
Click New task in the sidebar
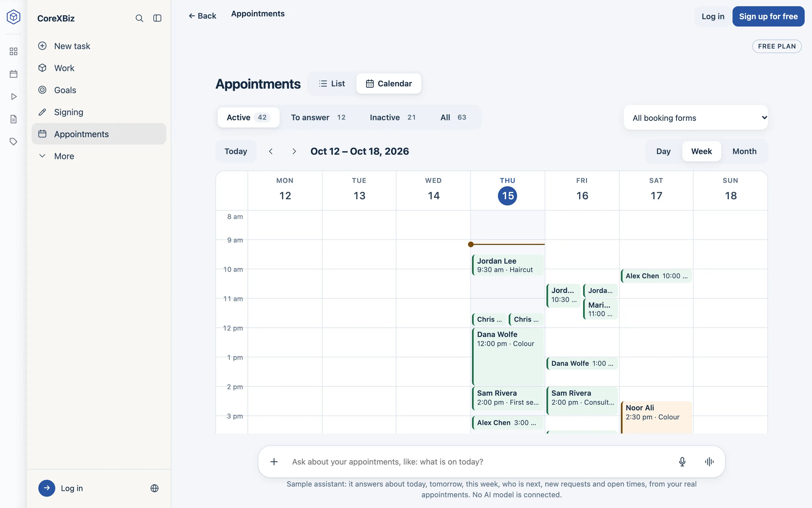[99, 46]
